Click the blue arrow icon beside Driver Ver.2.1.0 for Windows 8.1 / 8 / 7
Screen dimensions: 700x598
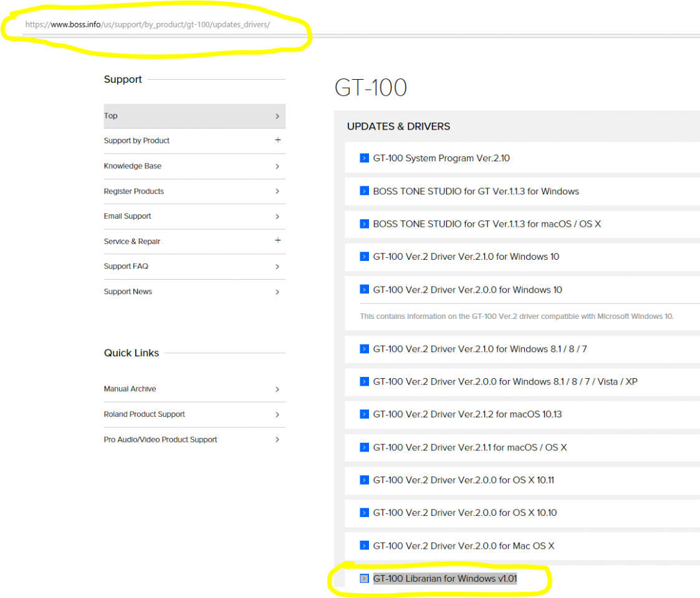[364, 349]
